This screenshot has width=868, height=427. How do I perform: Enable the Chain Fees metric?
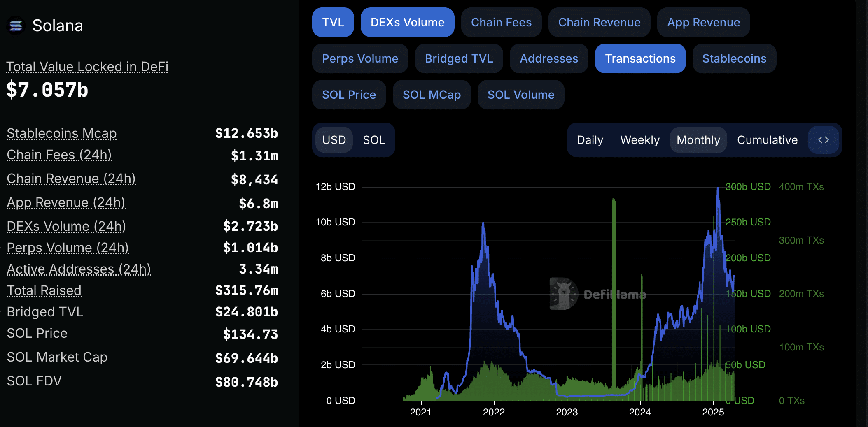[501, 22]
